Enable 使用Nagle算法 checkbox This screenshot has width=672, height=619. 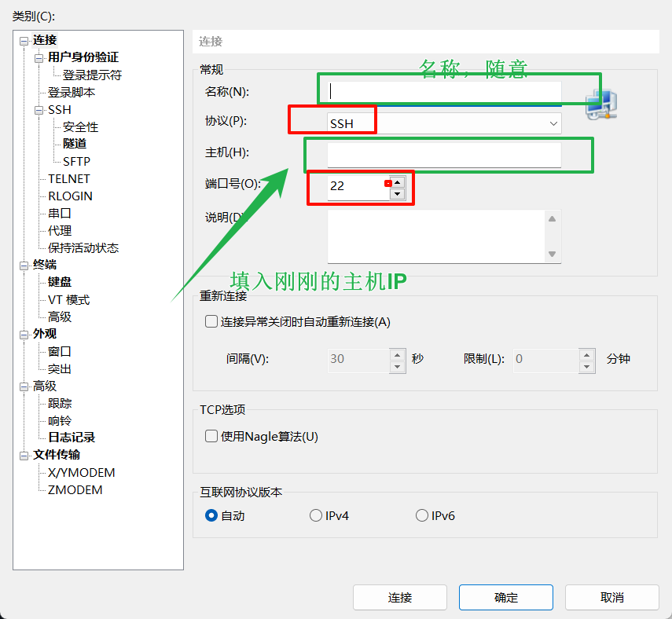211,436
